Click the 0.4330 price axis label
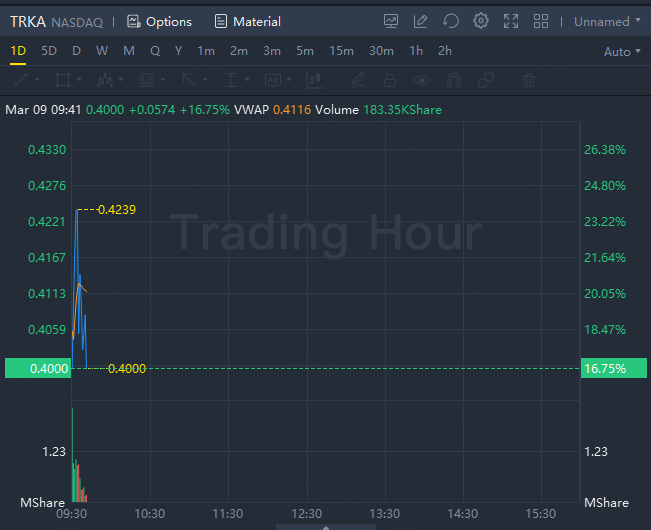The image size is (651, 530). tap(47, 150)
